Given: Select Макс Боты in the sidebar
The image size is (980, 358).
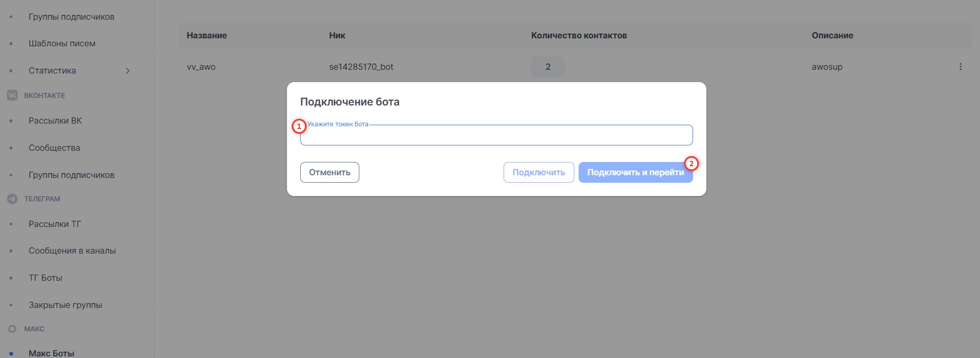Looking at the screenshot, I should [52, 353].
